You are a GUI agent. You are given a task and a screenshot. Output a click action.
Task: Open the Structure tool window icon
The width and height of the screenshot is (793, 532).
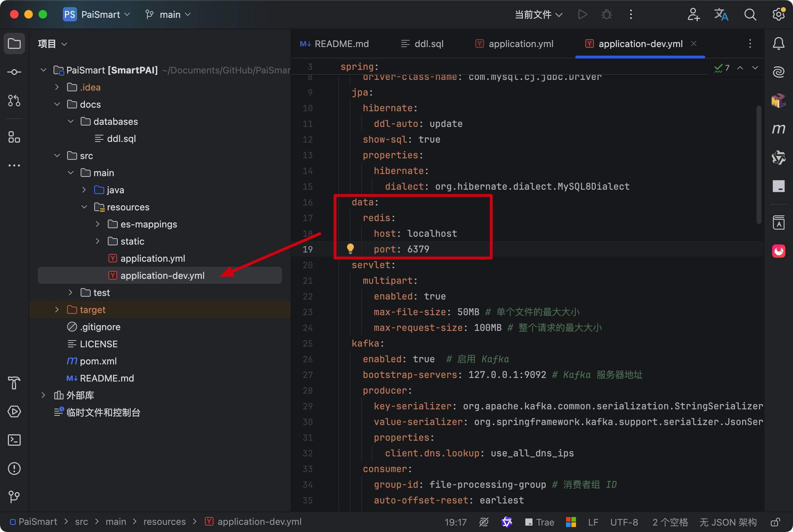coord(14,137)
